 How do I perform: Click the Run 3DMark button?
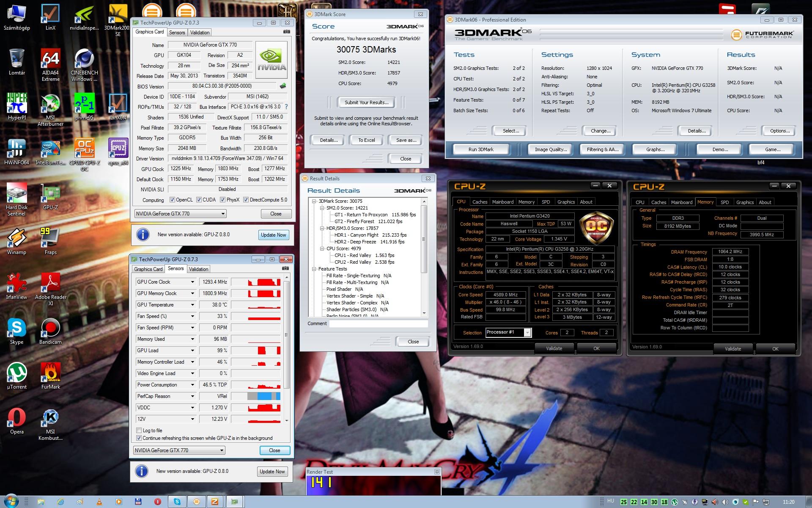point(481,149)
